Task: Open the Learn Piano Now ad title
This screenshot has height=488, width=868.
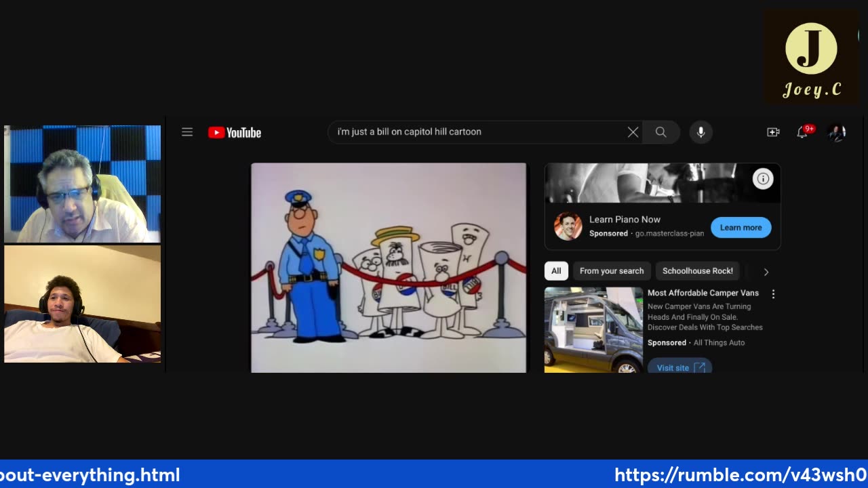Action: [625, 220]
